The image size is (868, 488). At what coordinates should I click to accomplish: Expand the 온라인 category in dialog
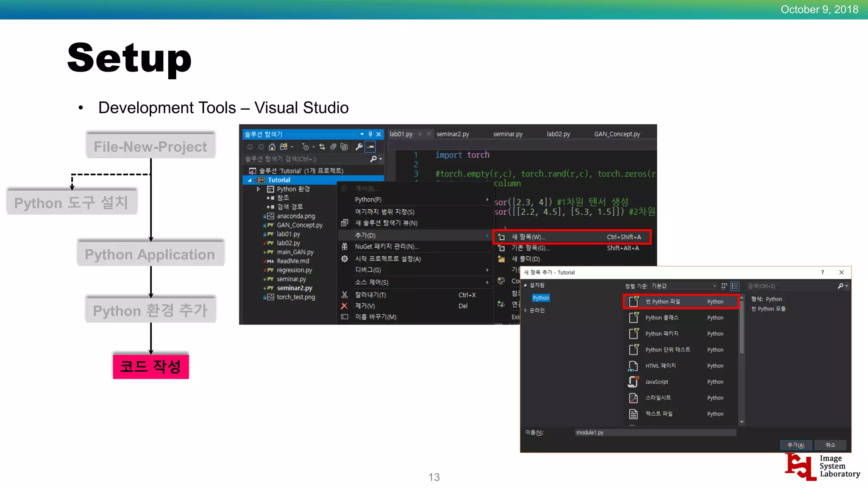click(526, 310)
